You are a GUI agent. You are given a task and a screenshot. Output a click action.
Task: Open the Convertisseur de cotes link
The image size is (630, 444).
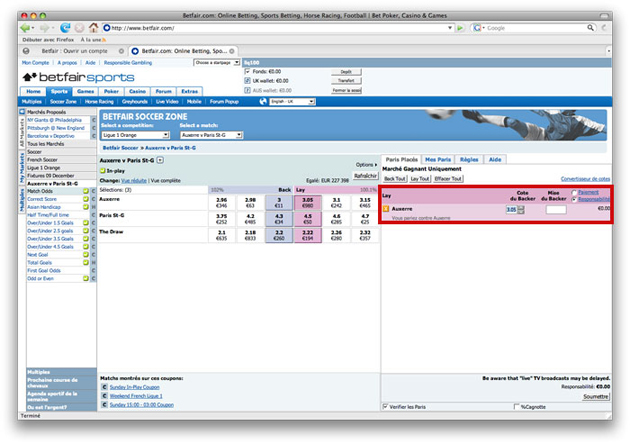(x=585, y=179)
